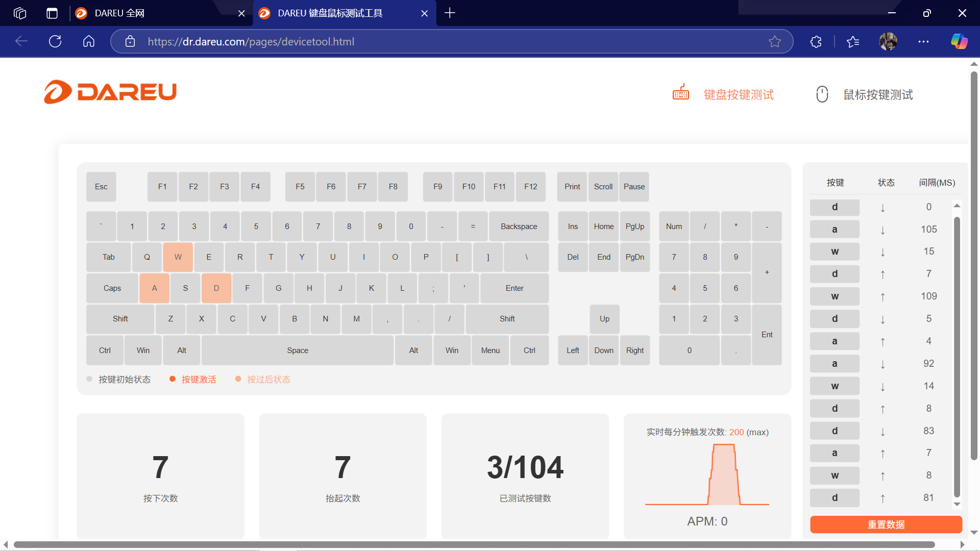Click the Del key
This screenshot has width=980, height=551.
click(573, 257)
